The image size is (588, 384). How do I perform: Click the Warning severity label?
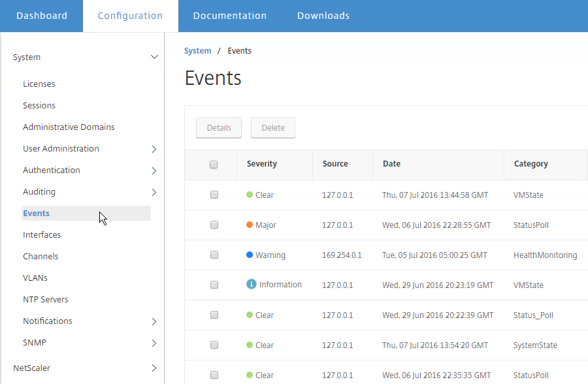click(270, 255)
